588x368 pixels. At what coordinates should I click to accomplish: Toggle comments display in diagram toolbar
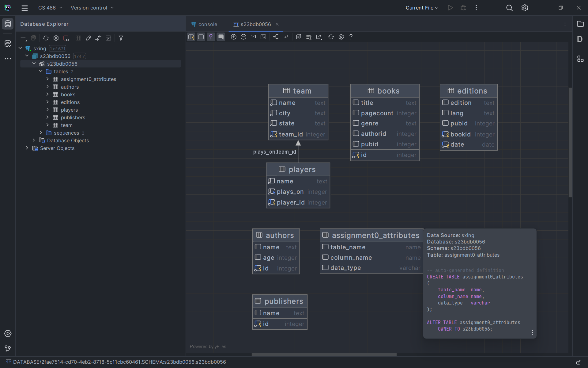coord(221,37)
